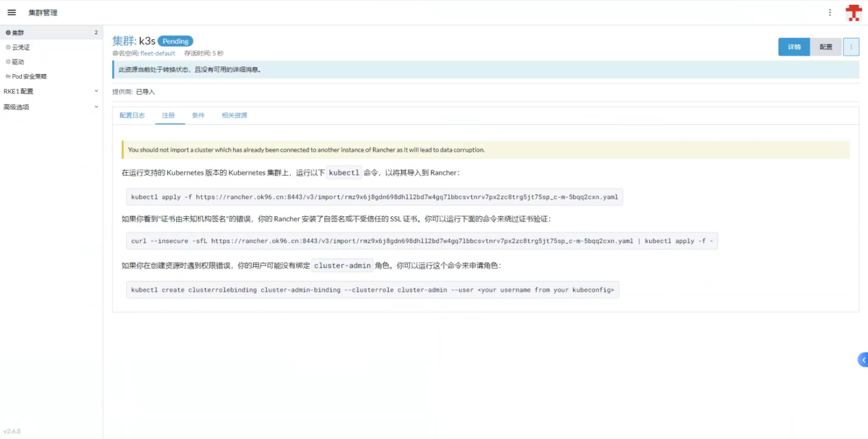Expand the RKE1 配置 section
Screen dimensions: 868x439
pos(96,91)
